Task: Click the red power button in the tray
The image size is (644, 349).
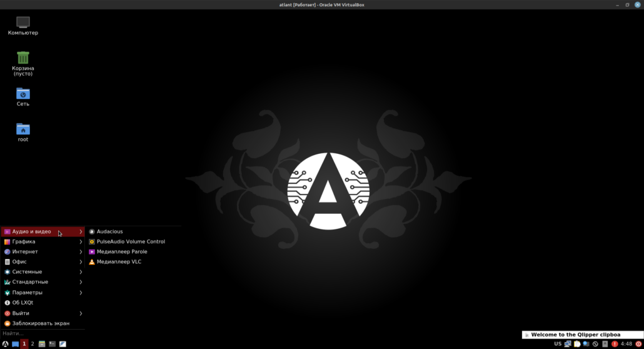Action: pos(638,344)
